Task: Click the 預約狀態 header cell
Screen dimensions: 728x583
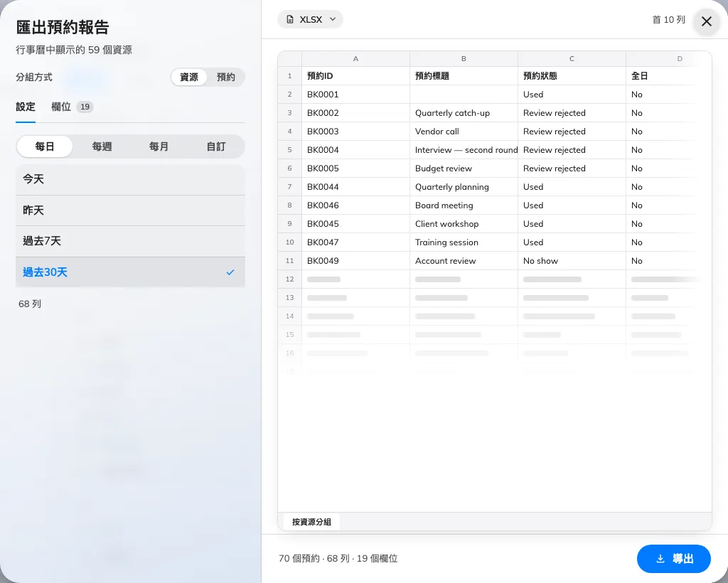Action: click(x=572, y=76)
